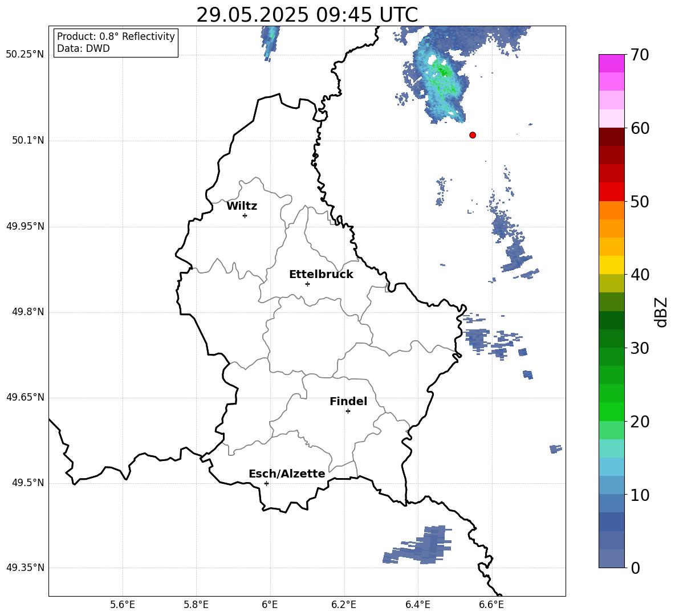Click the bright green colorbar segment at 20
675x616 pixels.
coord(612,411)
